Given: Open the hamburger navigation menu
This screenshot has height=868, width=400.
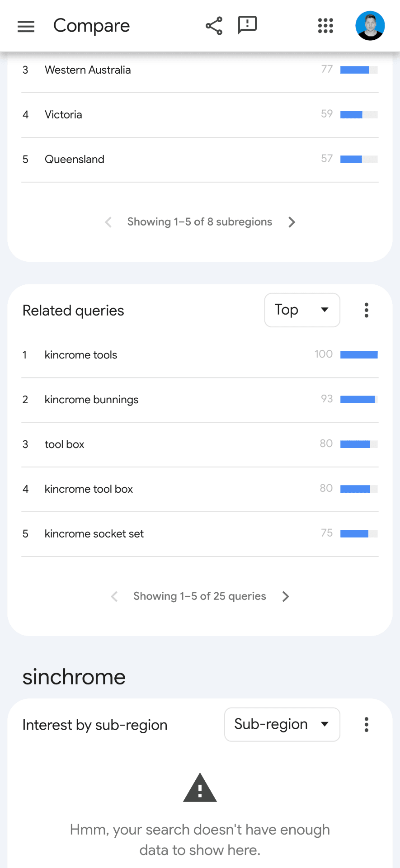Looking at the screenshot, I should (x=26, y=26).
